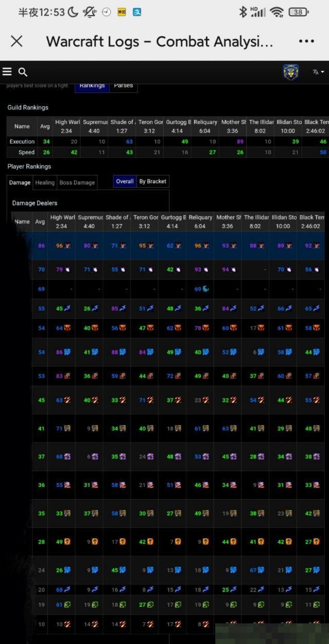Click spec icon beside 85 in Avg 55 row
The width and height of the screenshot is (329, 644).
coord(123,309)
